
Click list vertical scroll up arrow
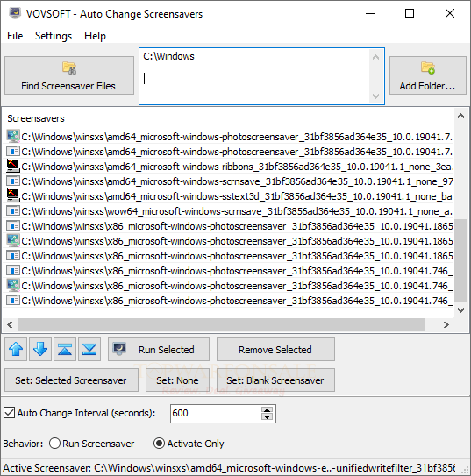tap(461, 116)
